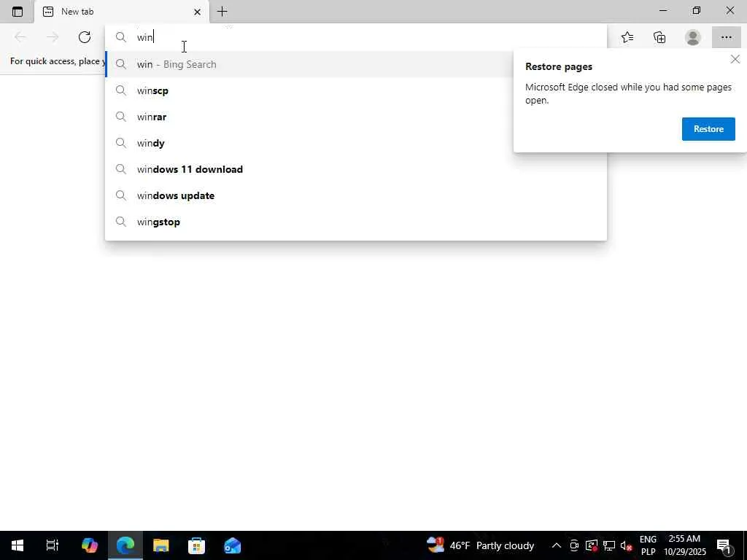Click the muted volume tray icon
Viewport: 747px width, 560px height.
click(627, 545)
